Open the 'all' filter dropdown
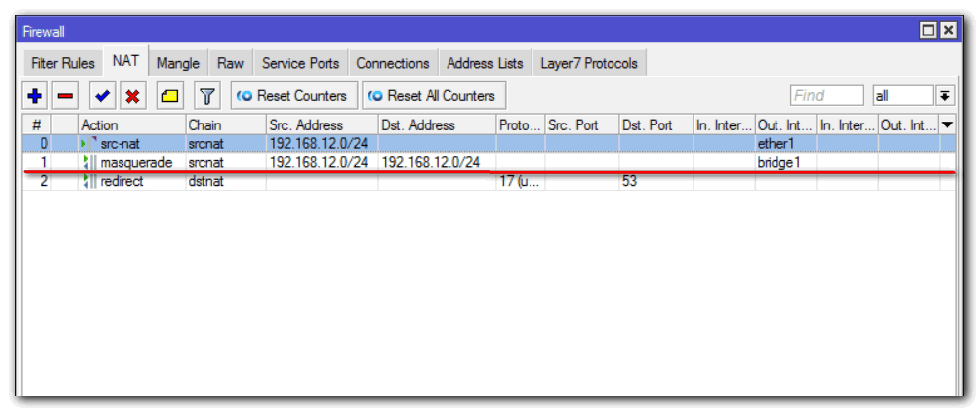Image resolution: width=980 pixels, height=412 pixels. tap(901, 96)
